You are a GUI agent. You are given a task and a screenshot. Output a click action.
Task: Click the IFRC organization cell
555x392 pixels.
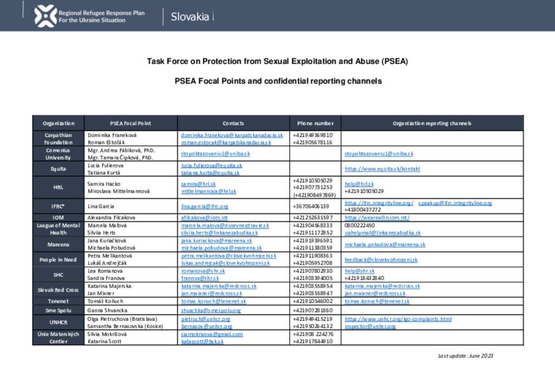59,206
